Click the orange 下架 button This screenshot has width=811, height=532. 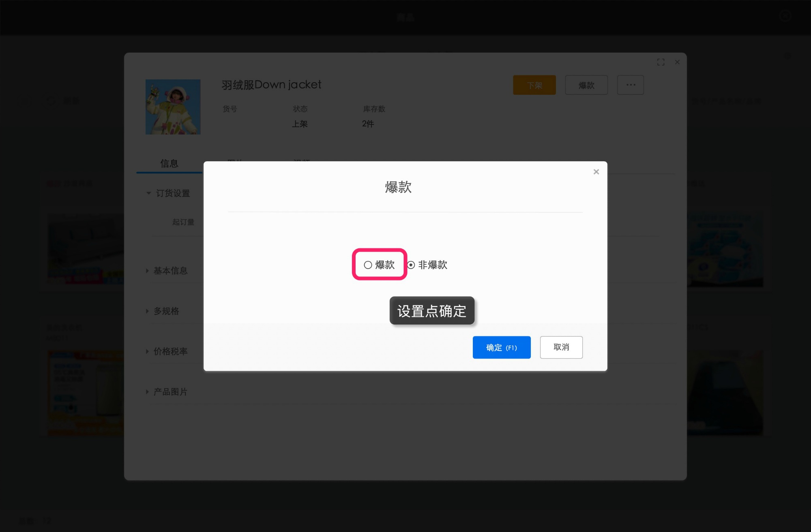click(x=534, y=85)
